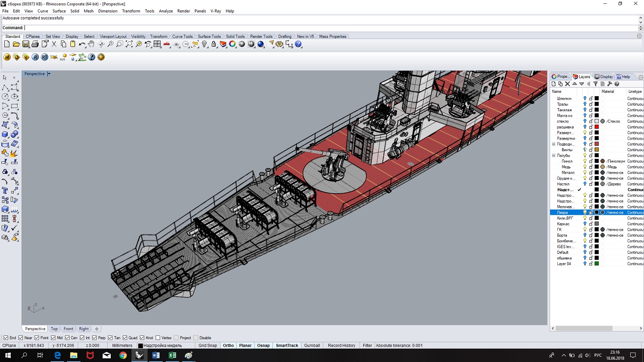
Task: Click Record History in status bar
Action: point(342,345)
